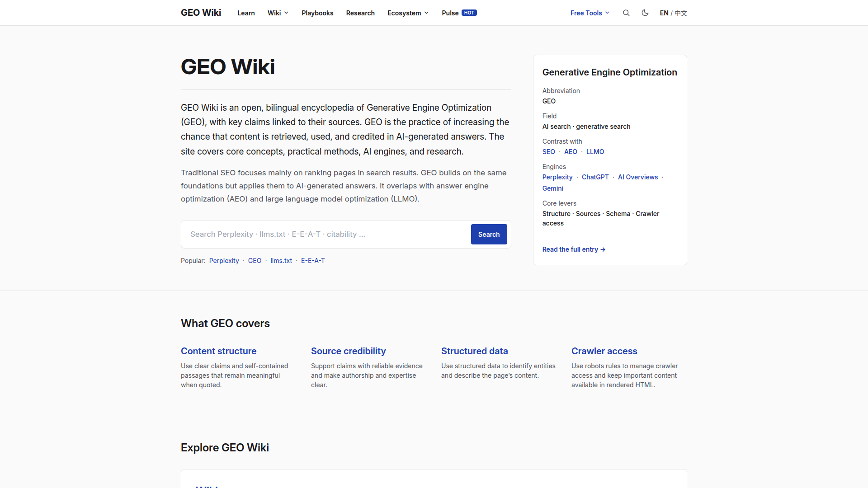Open the Research menu item

coord(360,13)
